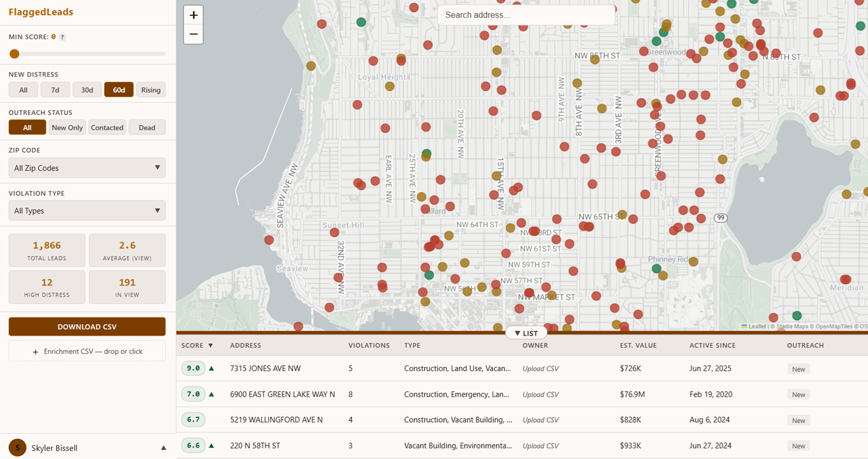Filter outreach status to Dead
This screenshot has height=459, width=868.
147,127
